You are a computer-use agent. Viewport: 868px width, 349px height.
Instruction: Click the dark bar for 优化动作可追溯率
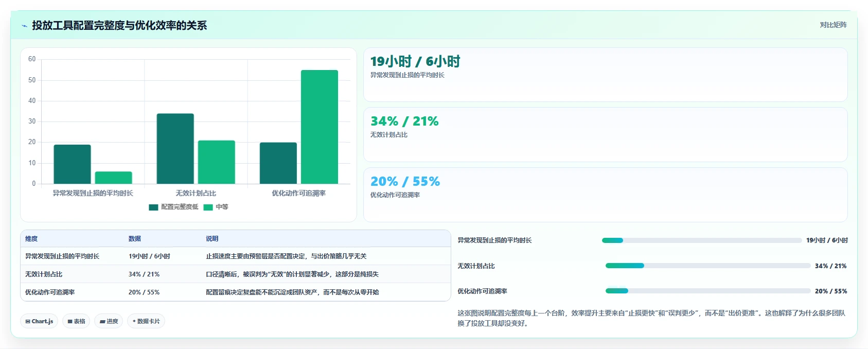tap(278, 163)
